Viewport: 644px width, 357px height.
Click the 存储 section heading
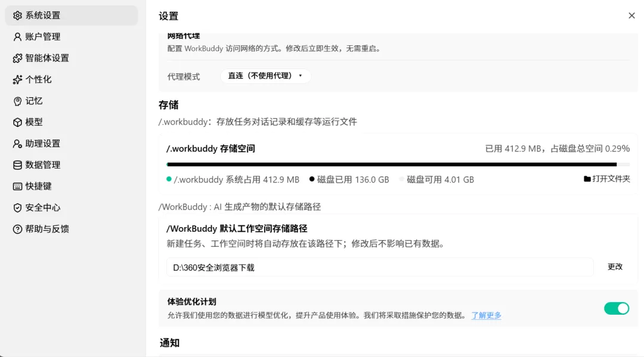(169, 105)
